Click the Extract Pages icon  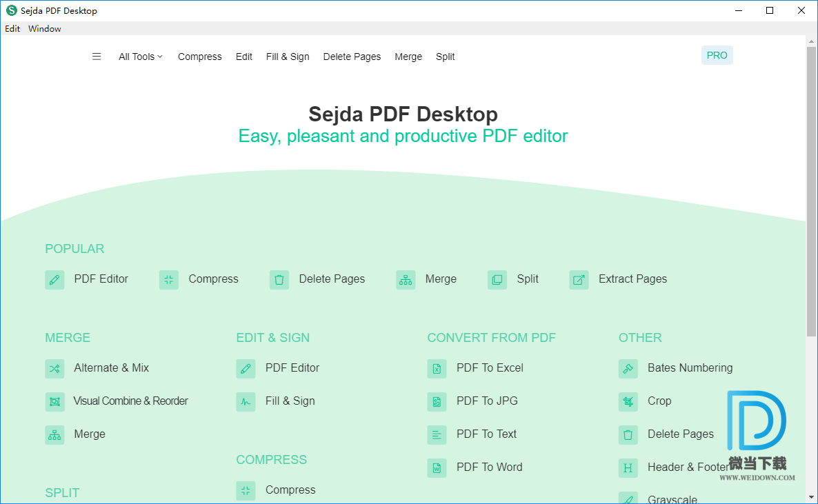[579, 280]
